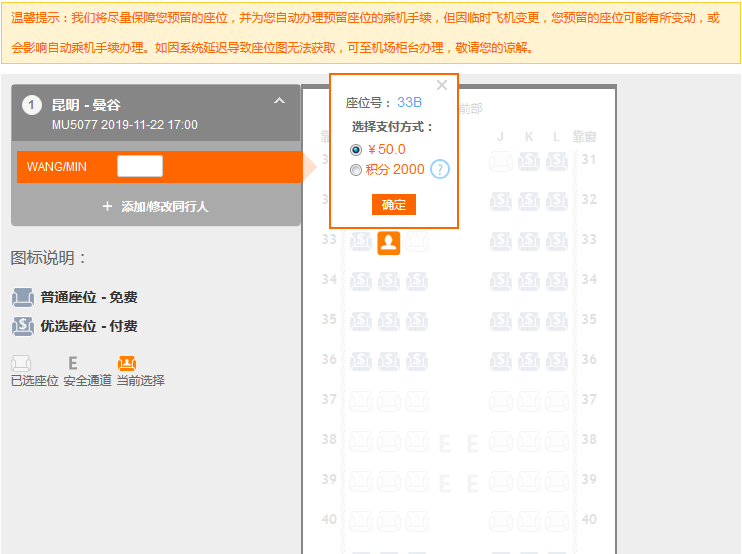
Task: Choose free standard seat 37A
Action: (x=360, y=401)
